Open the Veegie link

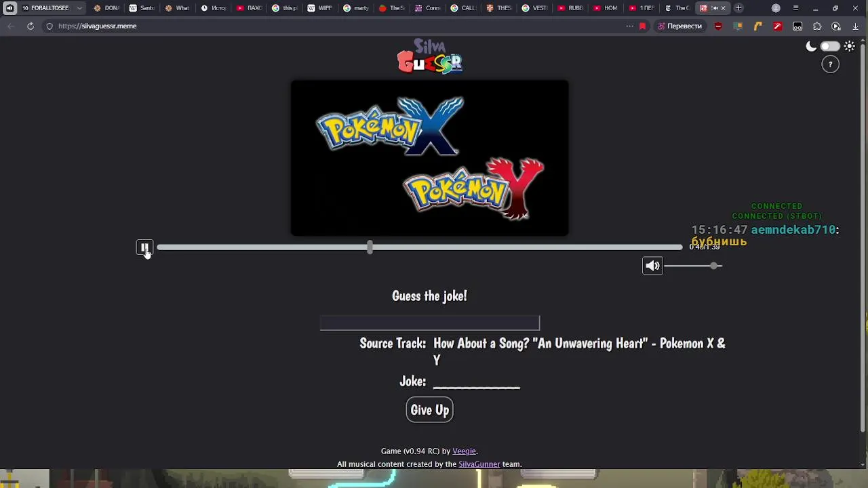[x=465, y=451]
